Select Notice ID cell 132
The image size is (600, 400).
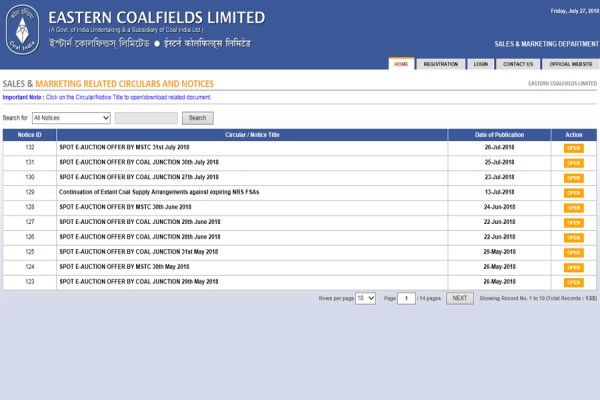pos(30,147)
